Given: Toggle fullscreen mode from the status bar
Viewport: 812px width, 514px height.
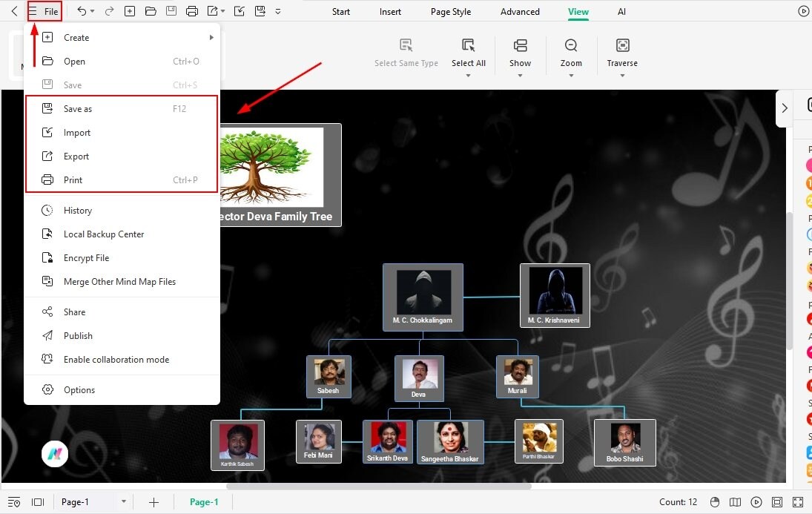Looking at the screenshot, I should click(x=798, y=501).
